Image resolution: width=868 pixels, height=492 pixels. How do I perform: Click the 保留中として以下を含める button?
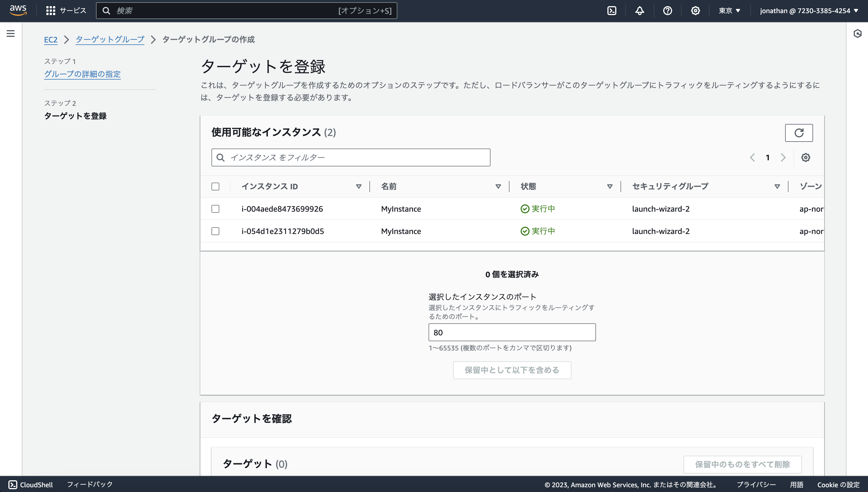pos(512,370)
